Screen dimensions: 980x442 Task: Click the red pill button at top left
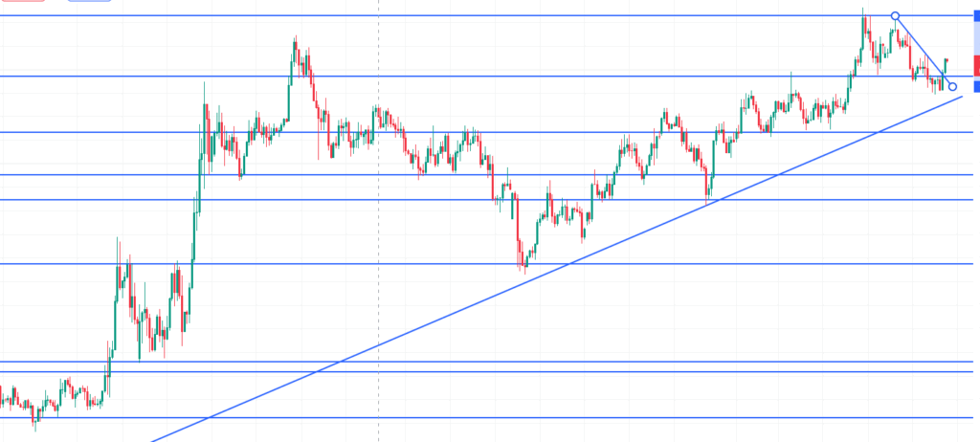pyautogui.click(x=23, y=1)
